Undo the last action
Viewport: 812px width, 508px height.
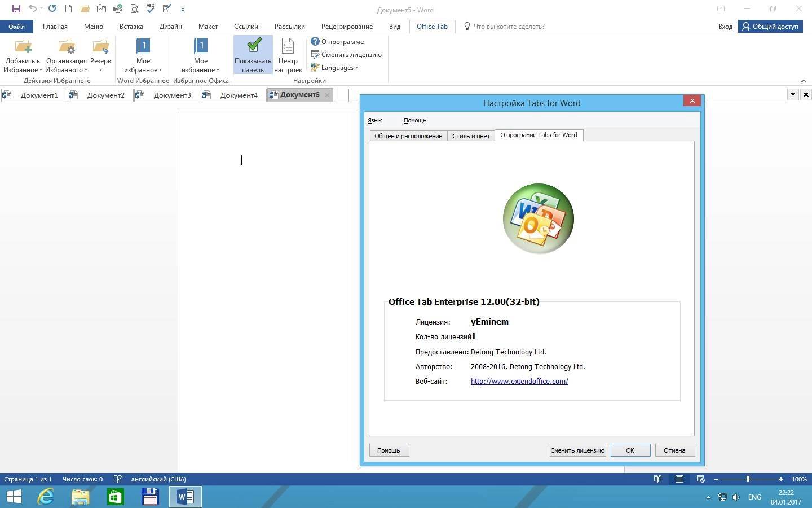click(32, 9)
